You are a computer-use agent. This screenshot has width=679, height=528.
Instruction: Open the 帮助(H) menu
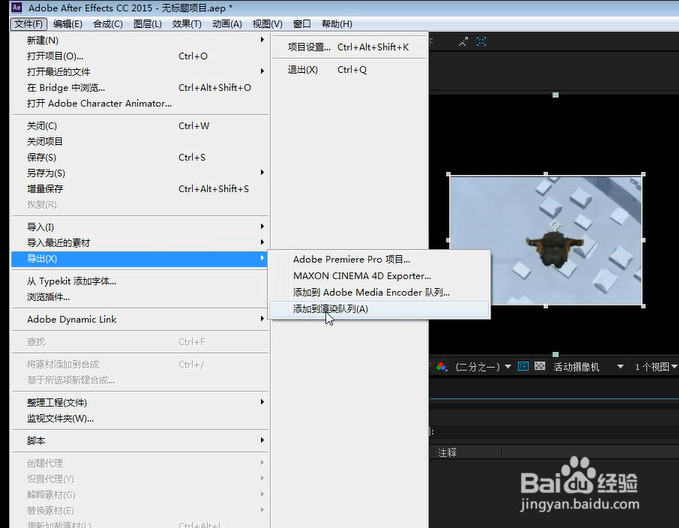336,24
